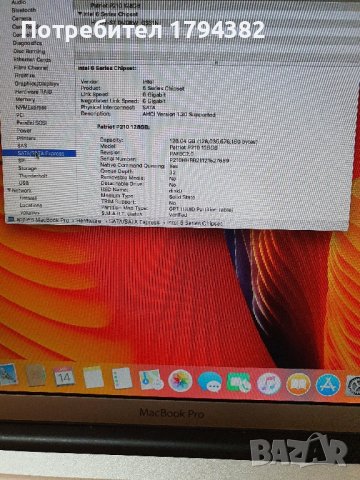Click Queue Depth value 32
The width and height of the screenshot is (360, 480).
[x=172, y=172]
